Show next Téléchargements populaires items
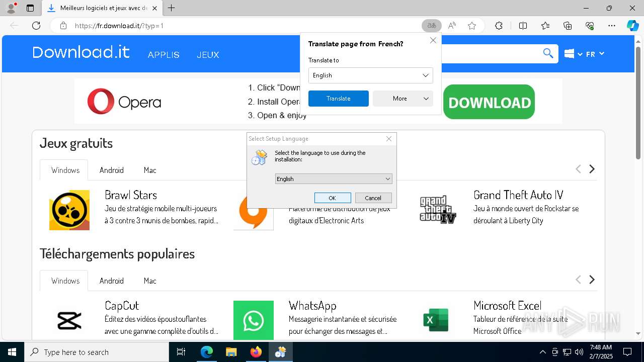 point(592,280)
